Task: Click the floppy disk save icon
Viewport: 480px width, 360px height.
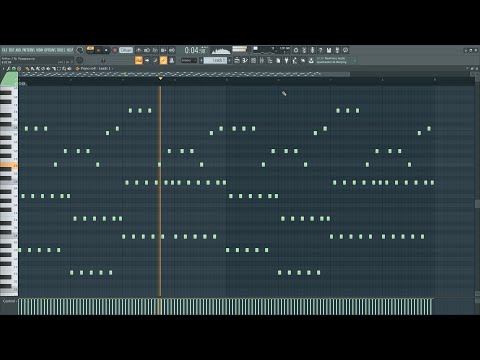Action: (329, 50)
